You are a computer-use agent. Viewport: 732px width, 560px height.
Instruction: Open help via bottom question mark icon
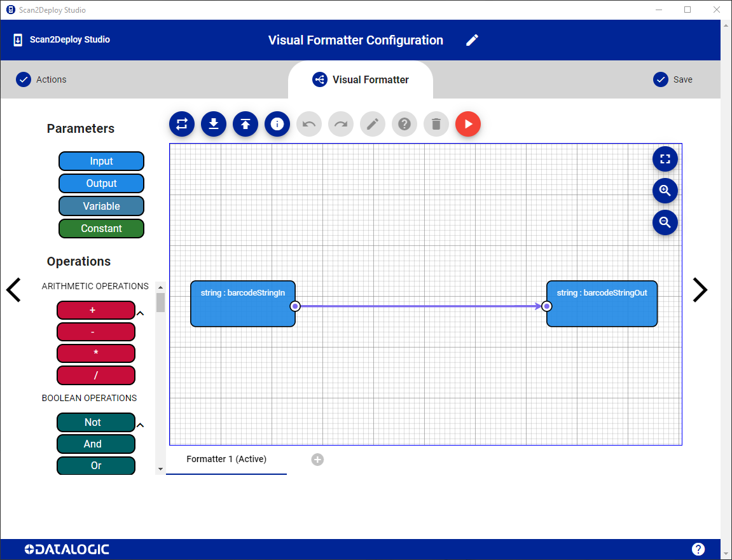pos(698,549)
